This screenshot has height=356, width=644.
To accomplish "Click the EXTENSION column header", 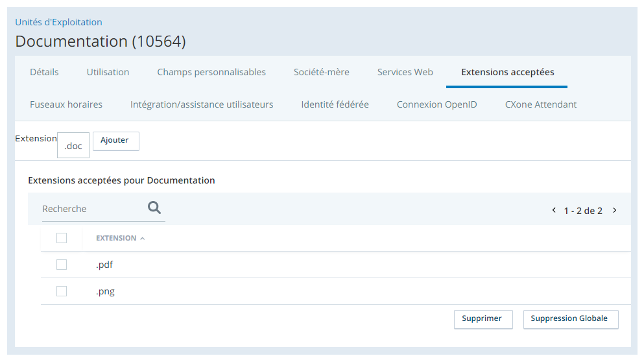I will click(x=116, y=238).
